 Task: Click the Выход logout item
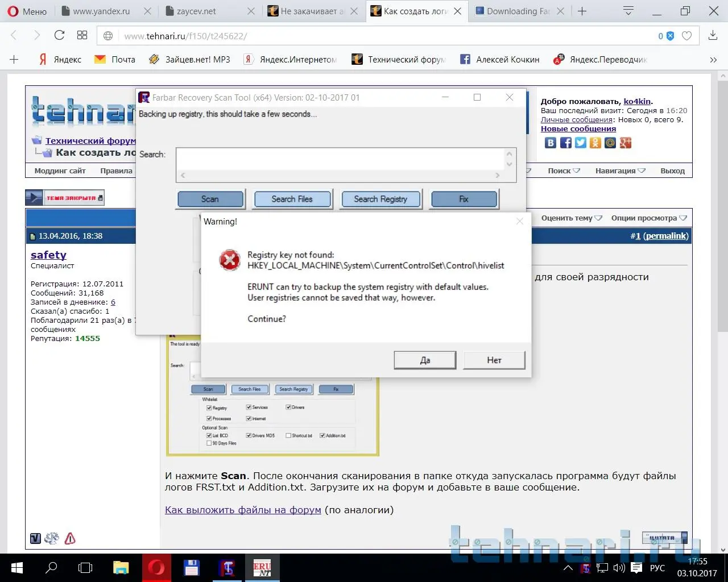pos(673,171)
